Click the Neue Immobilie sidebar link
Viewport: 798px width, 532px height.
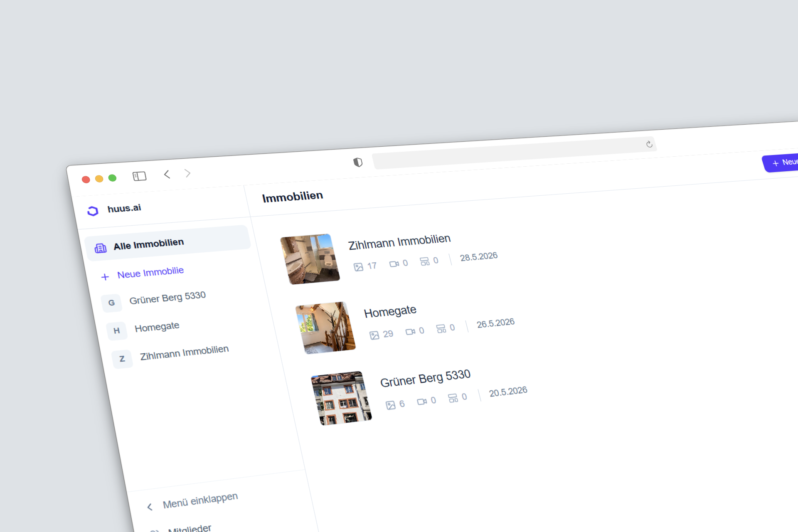[x=150, y=273]
